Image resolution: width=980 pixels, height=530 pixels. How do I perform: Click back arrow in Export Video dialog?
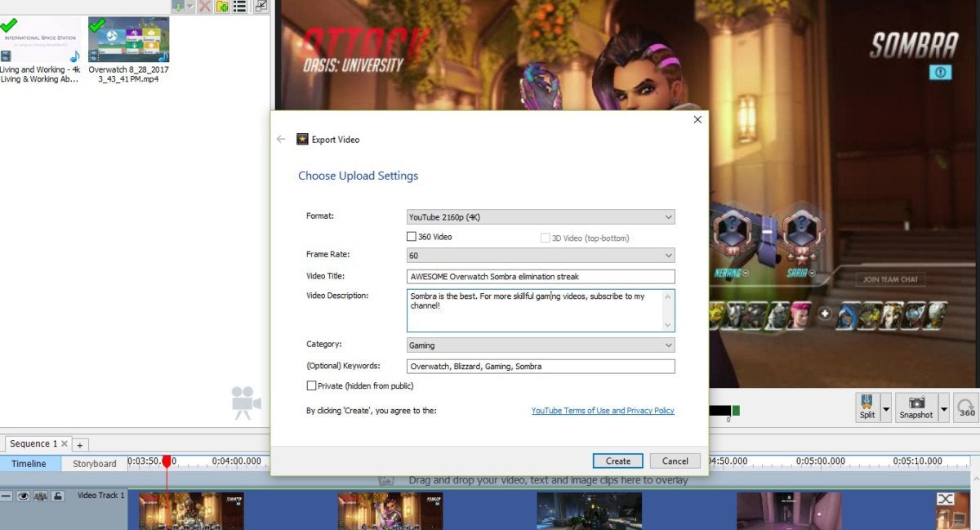click(x=281, y=139)
